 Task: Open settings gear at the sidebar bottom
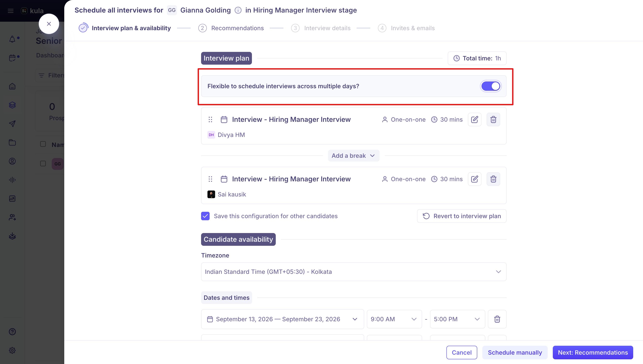[12, 351]
